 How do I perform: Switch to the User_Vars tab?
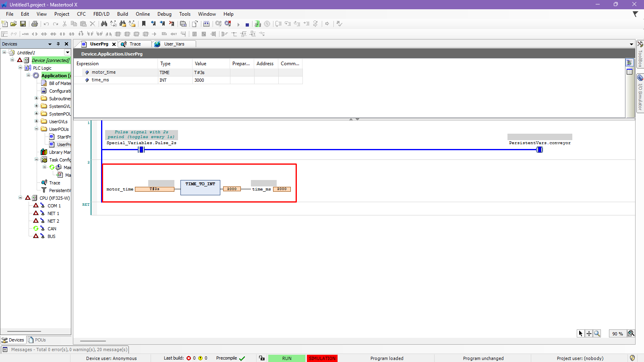click(x=174, y=44)
